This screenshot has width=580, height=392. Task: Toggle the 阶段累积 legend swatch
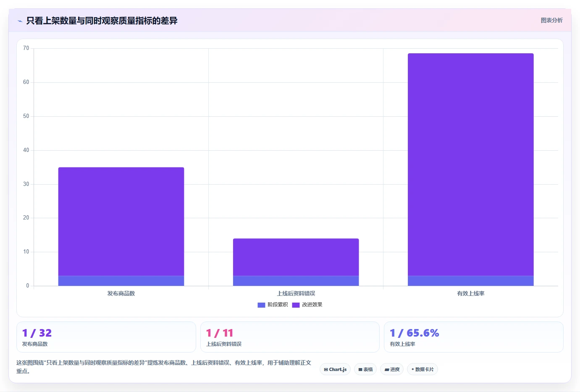tap(261, 305)
